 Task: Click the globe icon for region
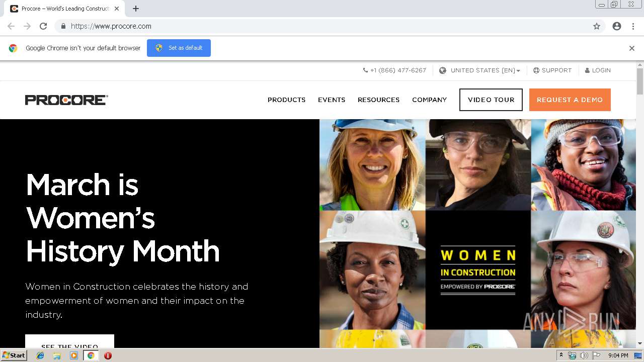[x=443, y=70]
